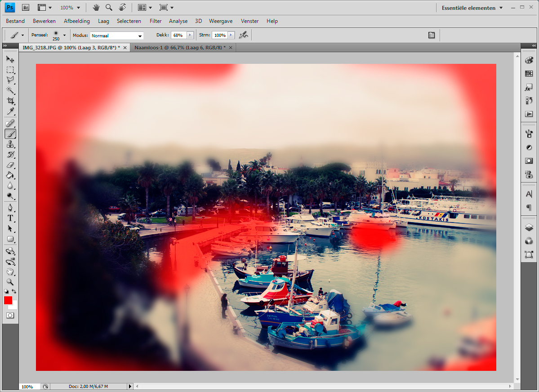
Task: Select the Rectangular Marquee tool
Action: point(10,70)
